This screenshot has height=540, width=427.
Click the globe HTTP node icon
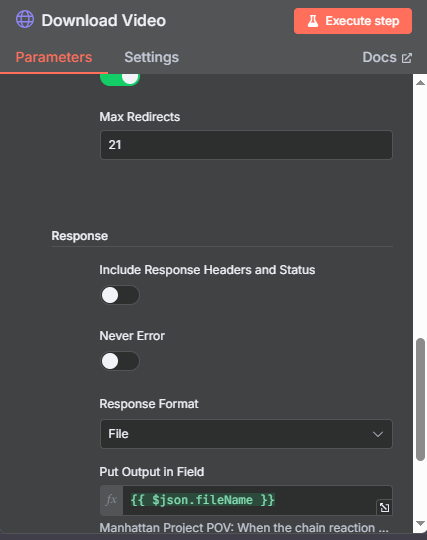[x=25, y=19]
